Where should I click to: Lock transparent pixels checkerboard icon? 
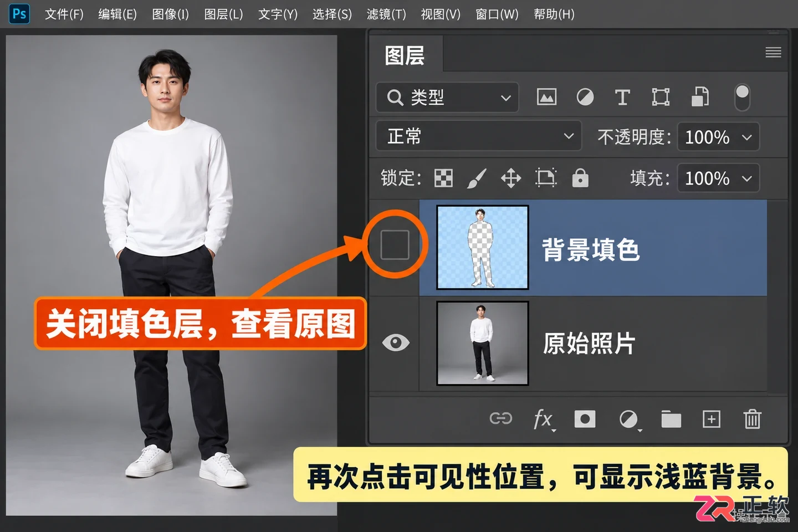pyautogui.click(x=443, y=178)
